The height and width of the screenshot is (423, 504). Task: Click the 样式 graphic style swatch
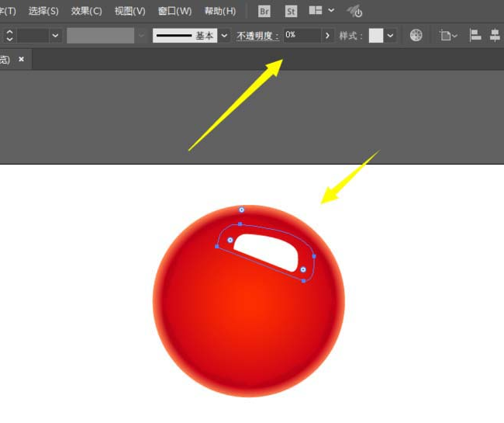(x=376, y=36)
